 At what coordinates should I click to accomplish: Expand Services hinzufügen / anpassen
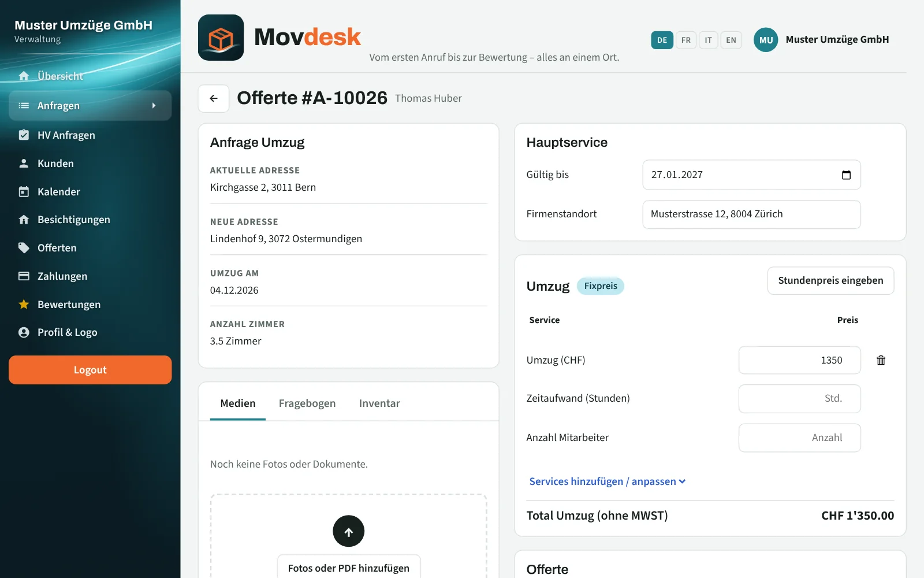[x=607, y=481]
